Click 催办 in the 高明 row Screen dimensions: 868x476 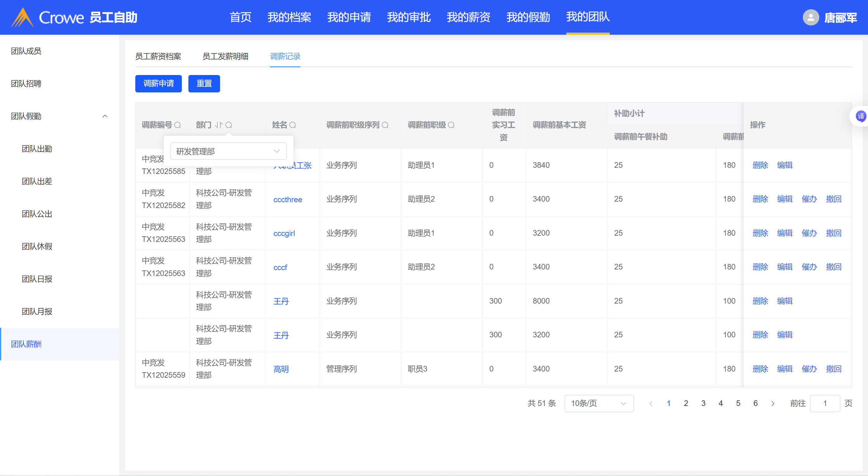809,369
